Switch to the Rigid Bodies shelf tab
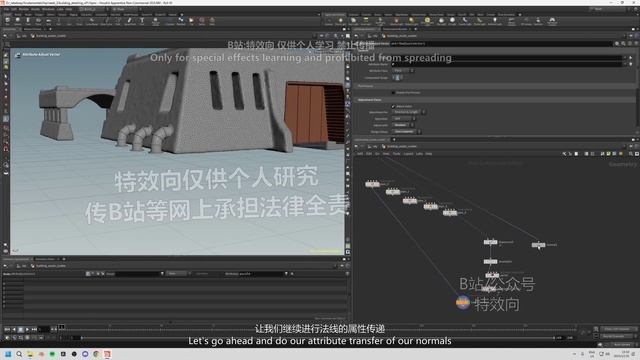The height and width of the screenshot is (360, 640). click(x=402, y=14)
